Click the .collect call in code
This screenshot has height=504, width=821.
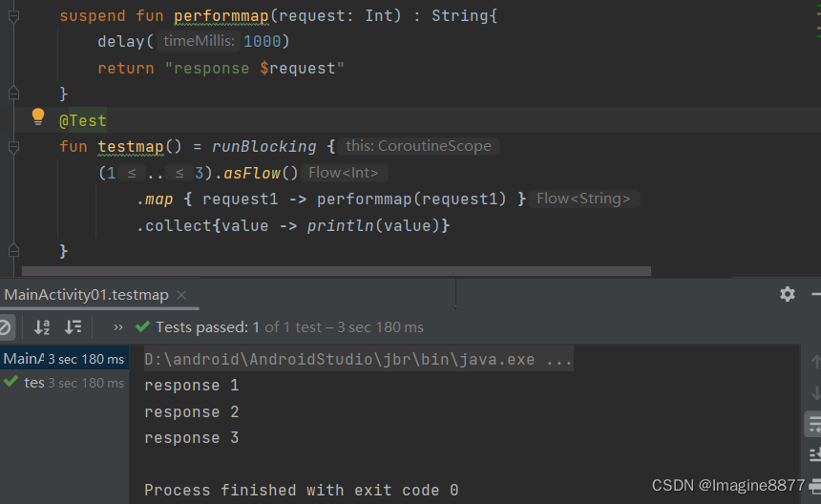pyautogui.click(x=174, y=226)
